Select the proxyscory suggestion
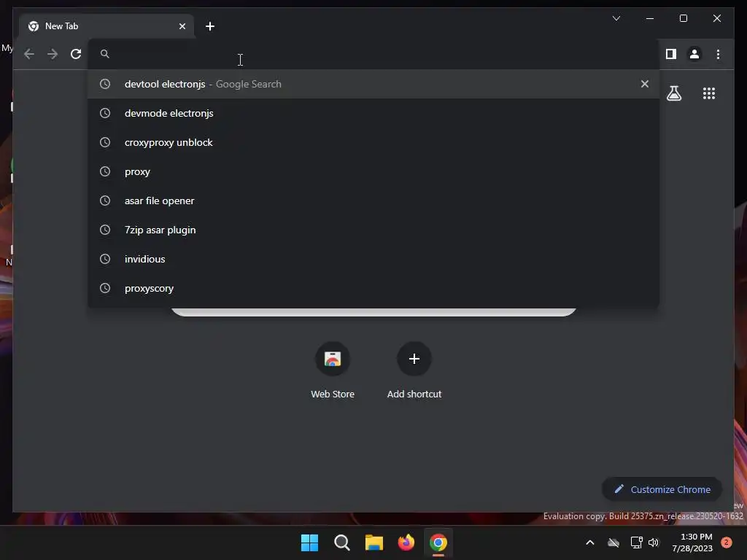The width and height of the screenshot is (747, 560). pos(373,288)
